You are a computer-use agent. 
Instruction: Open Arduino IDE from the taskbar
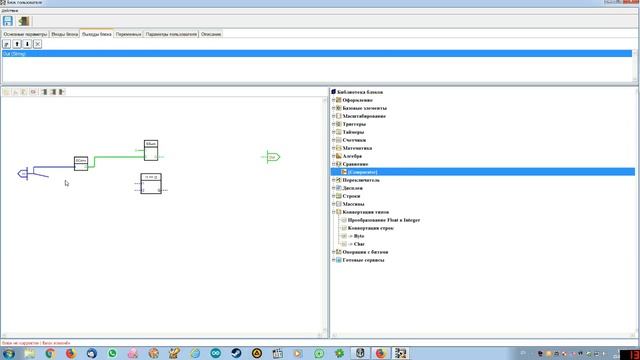[x=216, y=353]
